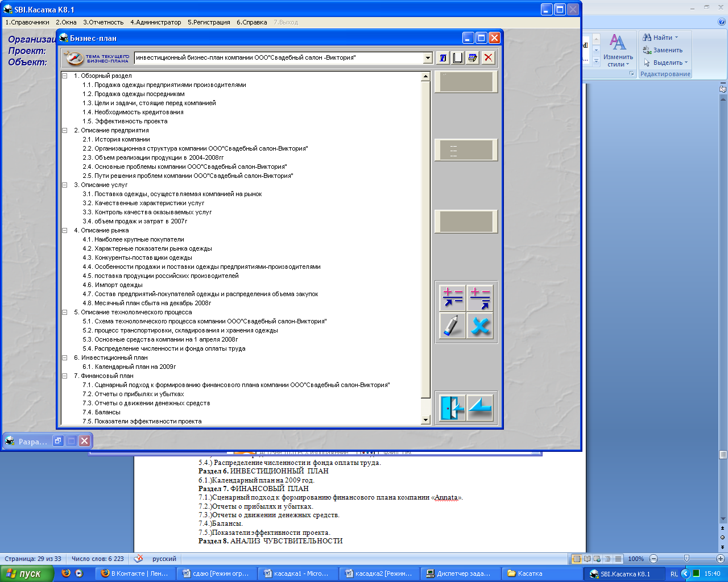
Task: Click Word's 100% zoom level
Action: click(636, 559)
